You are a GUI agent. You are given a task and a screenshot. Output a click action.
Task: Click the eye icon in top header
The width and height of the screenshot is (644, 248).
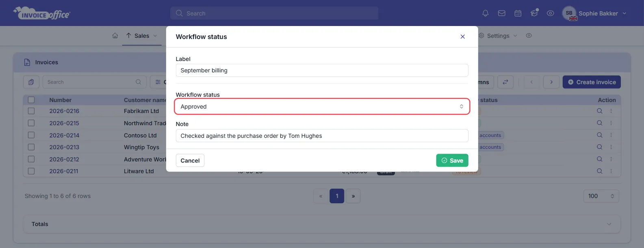pyautogui.click(x=551, y=13)
